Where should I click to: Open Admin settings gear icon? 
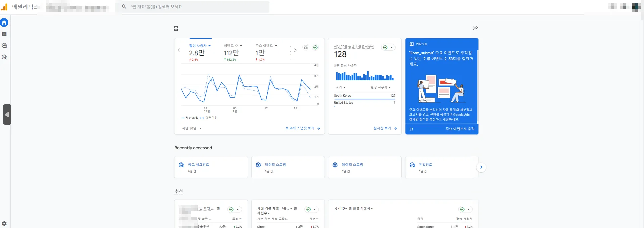pos(4,223)
